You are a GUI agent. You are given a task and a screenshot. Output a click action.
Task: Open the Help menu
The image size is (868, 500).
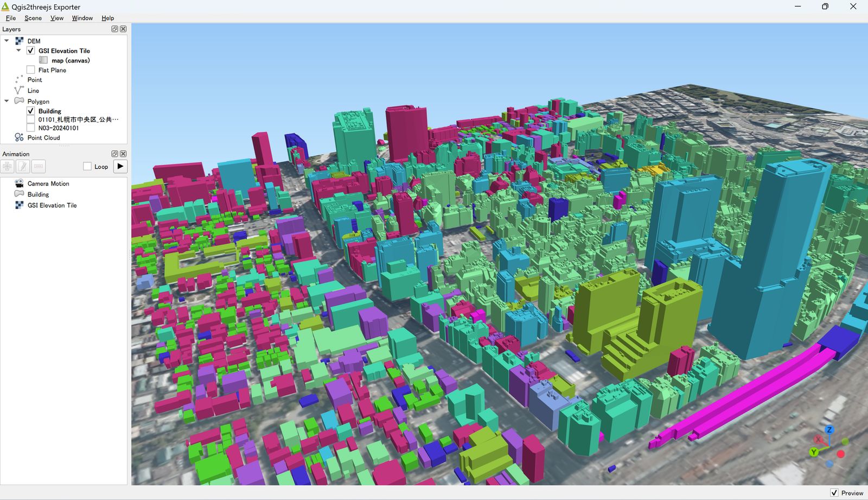pos(108,18)
